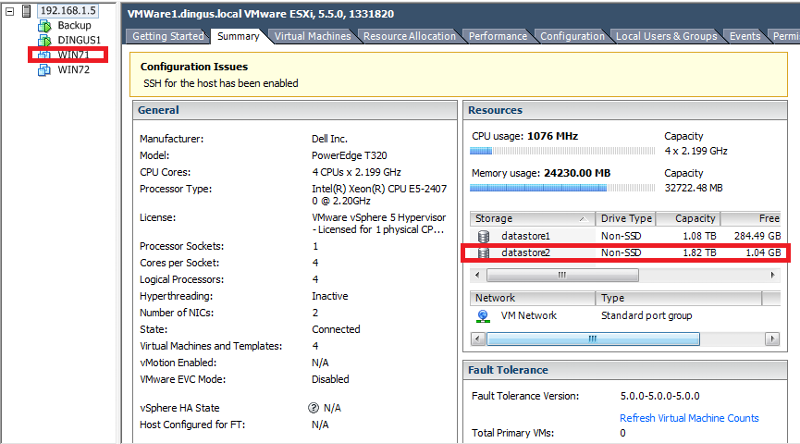This screenshot has width=800, height=444.
Task: Click the Hyperthreading Inactive value
Action: tap(330, 297)
